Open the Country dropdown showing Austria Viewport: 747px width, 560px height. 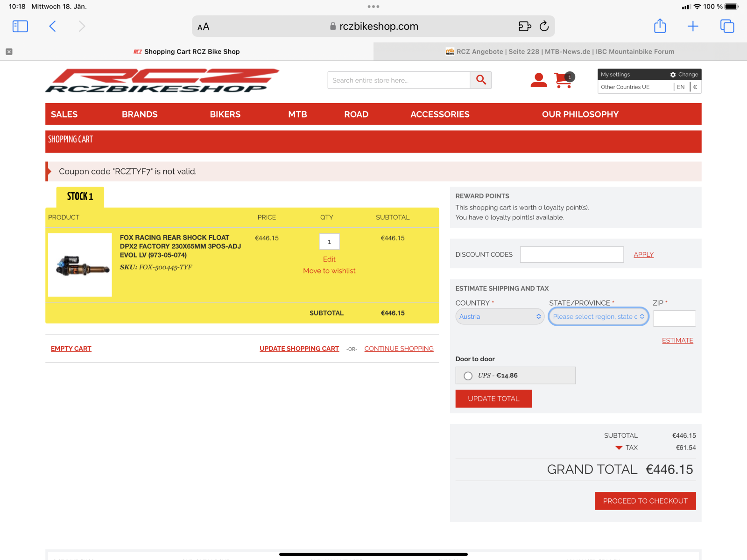[x=500, y=316]
